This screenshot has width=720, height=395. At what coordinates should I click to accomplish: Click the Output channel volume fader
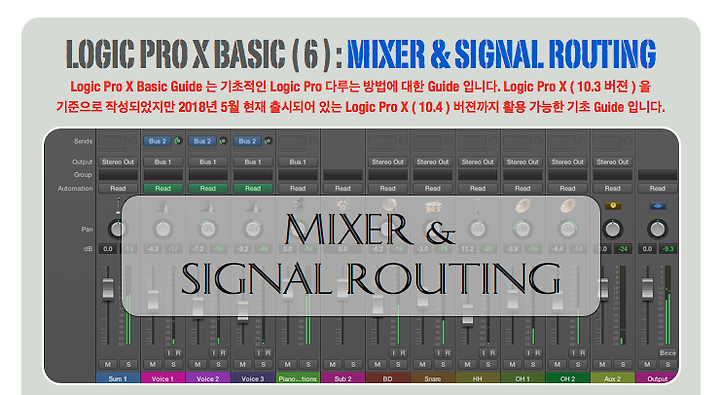(647, 288)
